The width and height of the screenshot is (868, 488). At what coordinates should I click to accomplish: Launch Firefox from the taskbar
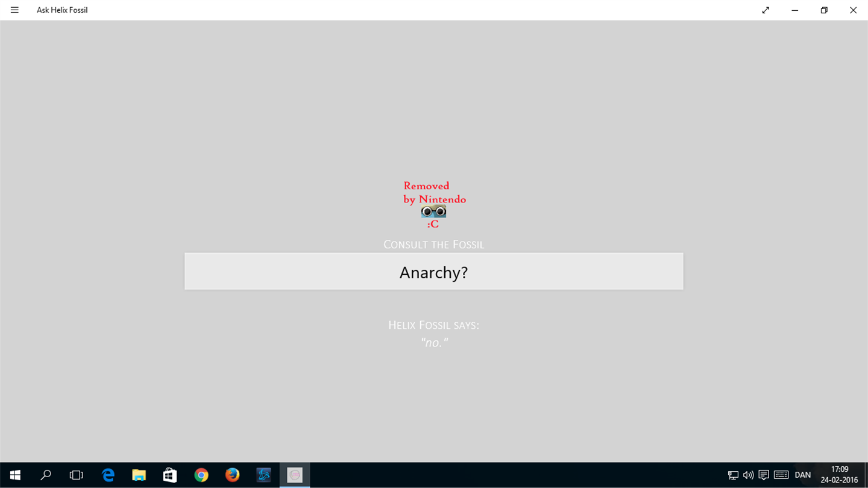coord(232,475)
